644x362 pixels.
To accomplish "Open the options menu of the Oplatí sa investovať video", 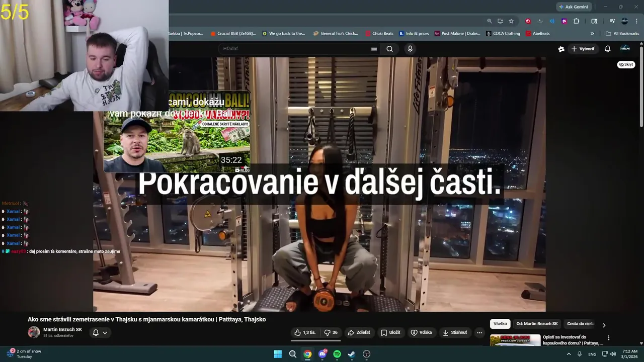I will coord(608,338).
